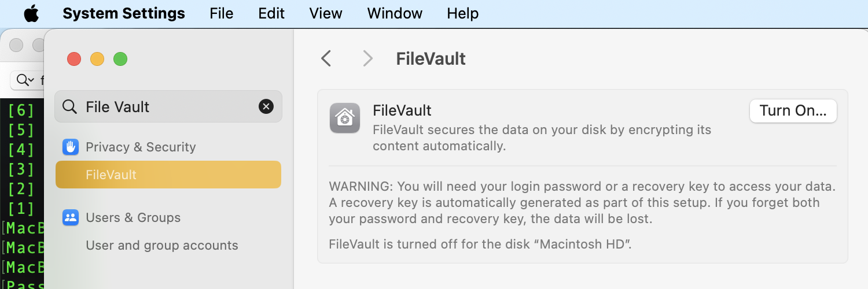Viewport: 868px width, 289px height.
Task: Click the magnifying glass in the settings search
Action: (69, 107)
